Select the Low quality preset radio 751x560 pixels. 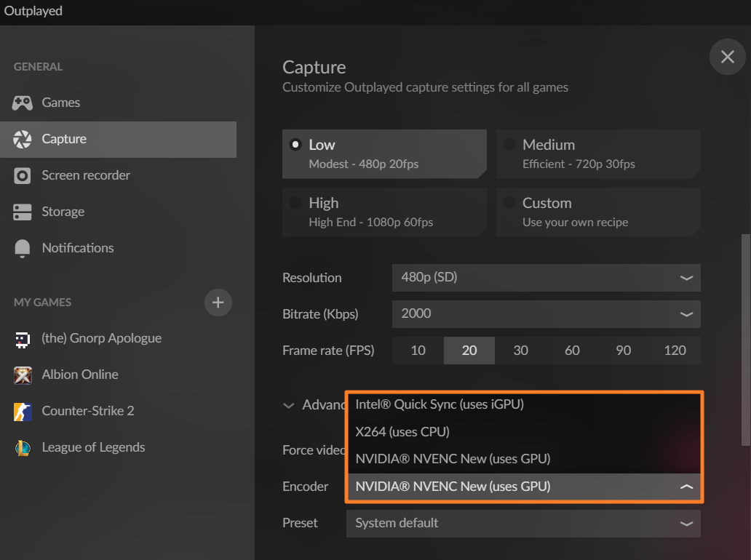(295, 145)
